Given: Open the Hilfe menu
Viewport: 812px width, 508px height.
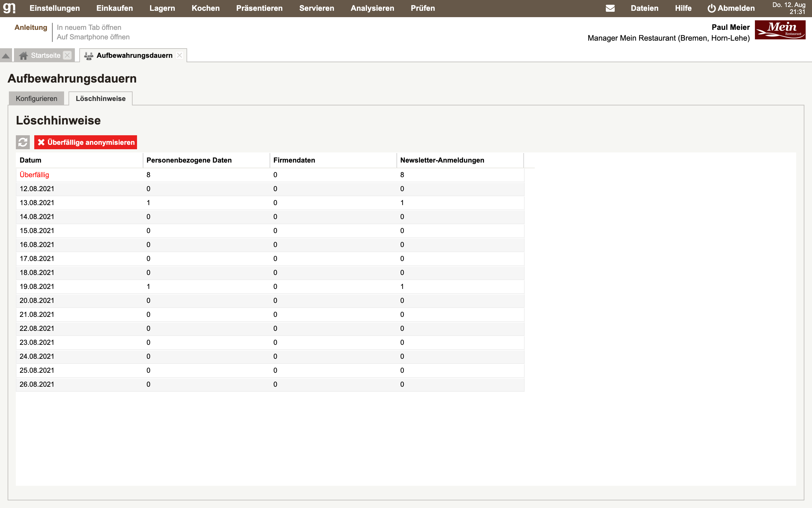Looking at the screenshot, I should click(x=683, y=8).
